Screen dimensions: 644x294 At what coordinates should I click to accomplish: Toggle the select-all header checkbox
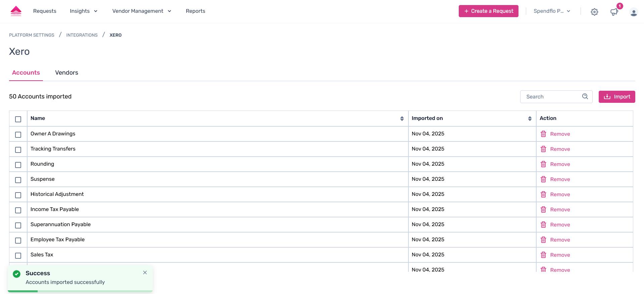point(18,119)
